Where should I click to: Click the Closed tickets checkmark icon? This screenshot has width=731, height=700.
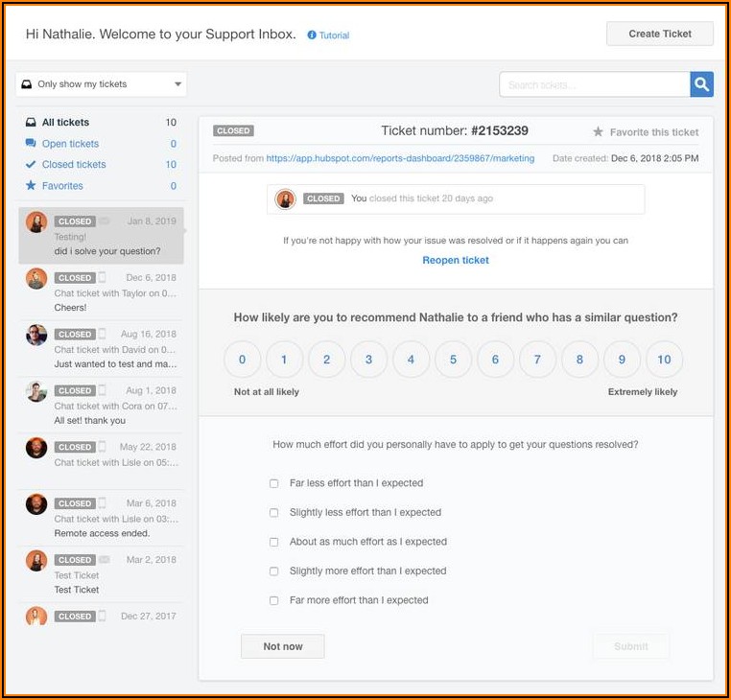32,165
